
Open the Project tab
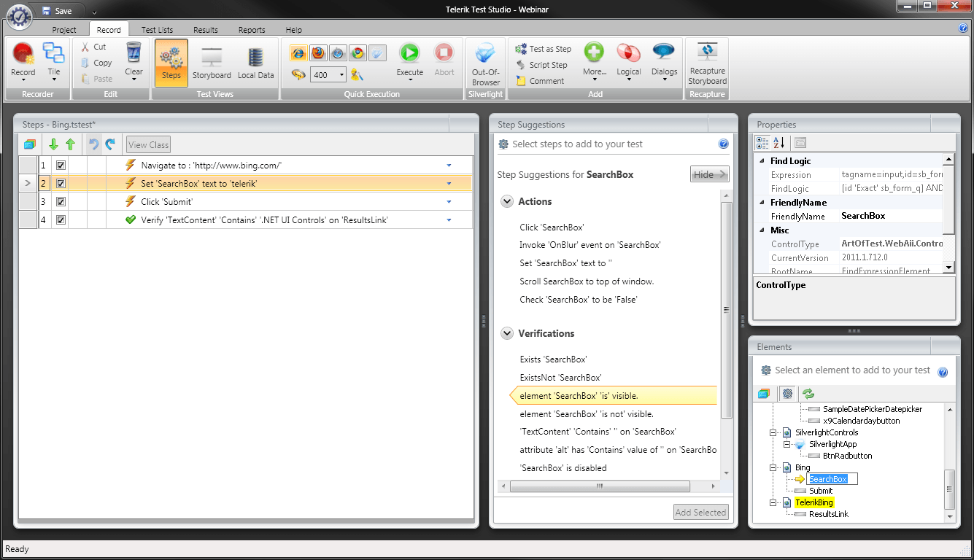(64, 30)
